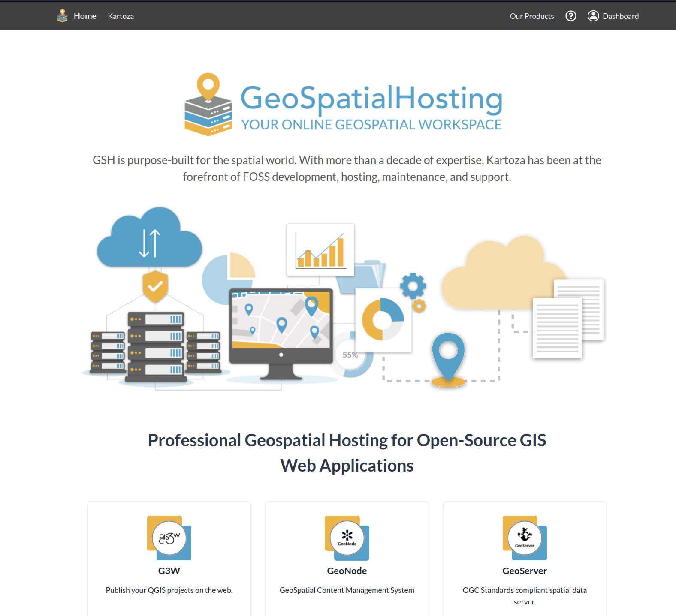Click the GSH purpose-built intro paragraph
The image size is (676, 616).
(347, 168)
